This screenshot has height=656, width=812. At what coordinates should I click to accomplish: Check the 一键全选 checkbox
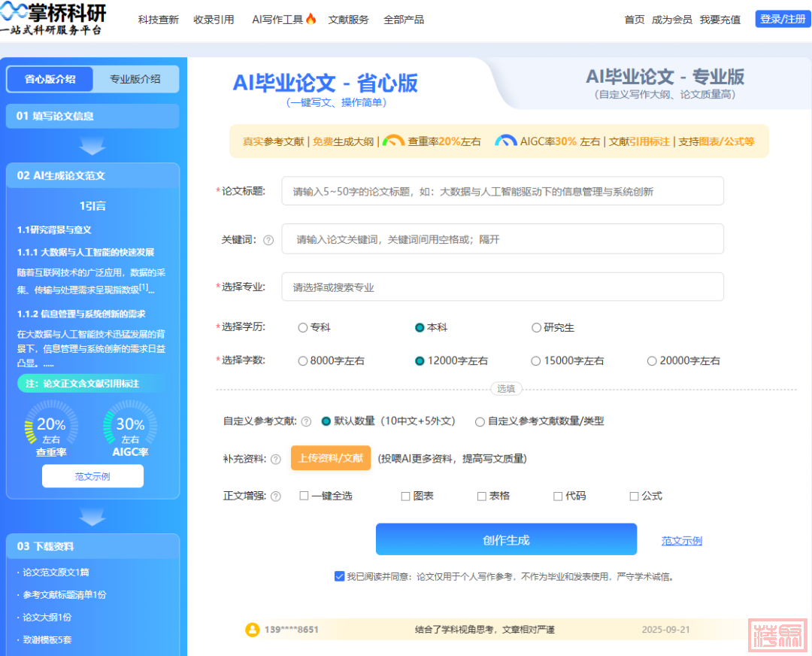click(x=304, y=497)
